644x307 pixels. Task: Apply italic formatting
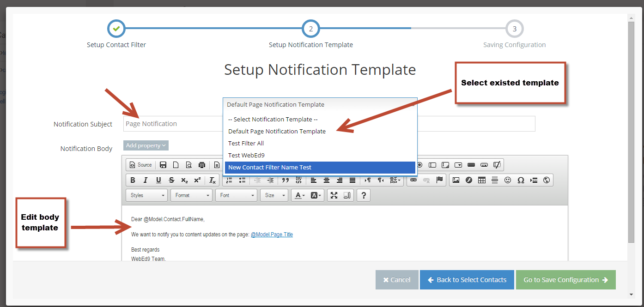(x=146, y=180)
